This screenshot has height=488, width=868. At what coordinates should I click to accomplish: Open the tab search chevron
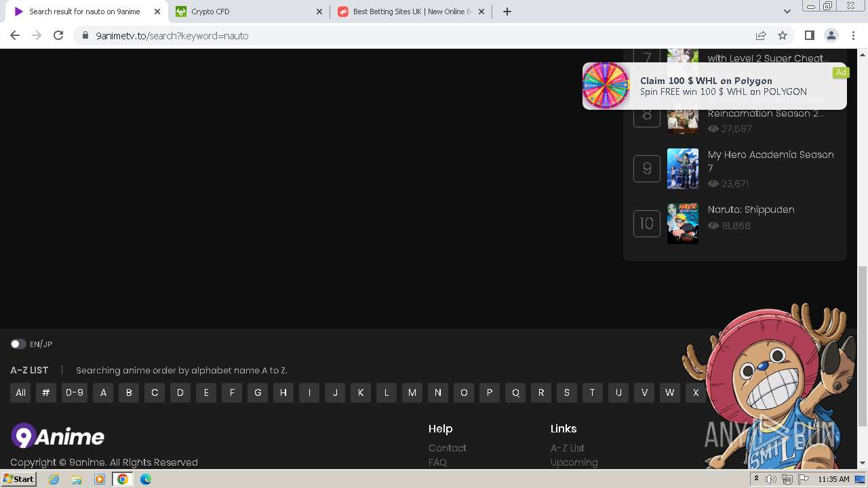tap(787, 12)
